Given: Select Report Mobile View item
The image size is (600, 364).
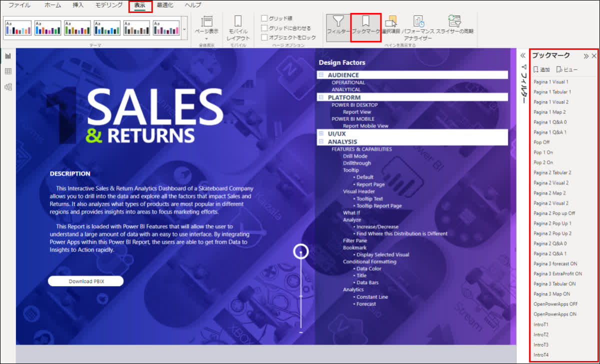Looking at the screenshot, I should 365,126.
